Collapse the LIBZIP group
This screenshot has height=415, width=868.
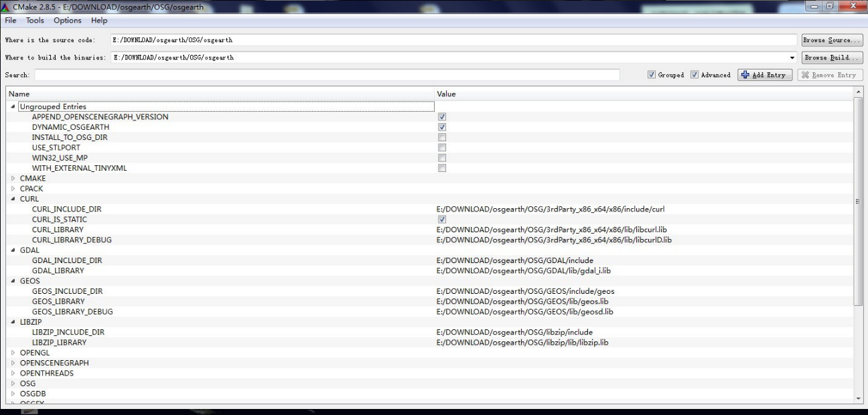14,322
